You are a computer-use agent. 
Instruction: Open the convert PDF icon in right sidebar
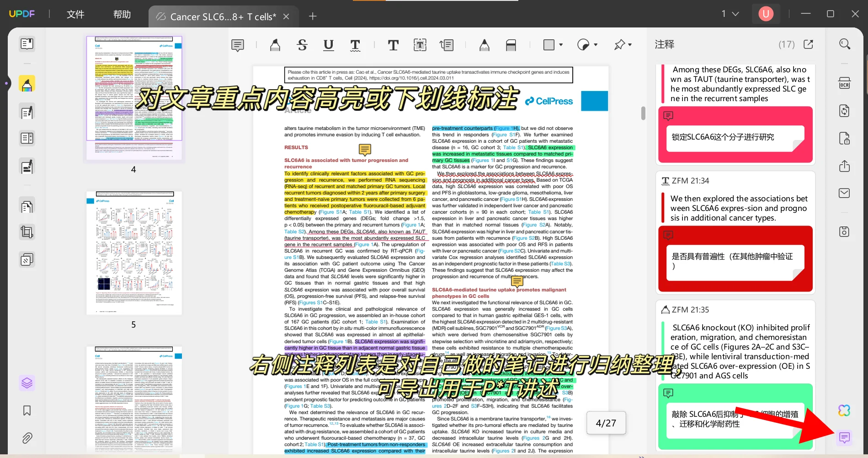[x=845, y=111]
